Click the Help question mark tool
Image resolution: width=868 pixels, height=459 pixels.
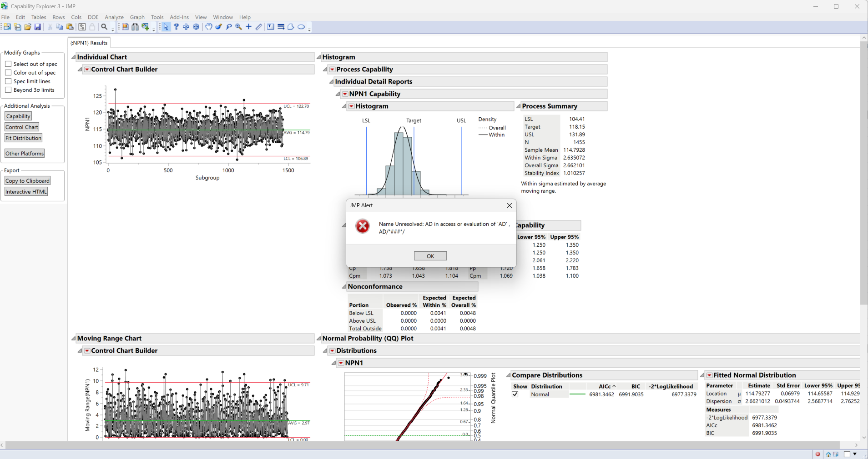(176, 27)
